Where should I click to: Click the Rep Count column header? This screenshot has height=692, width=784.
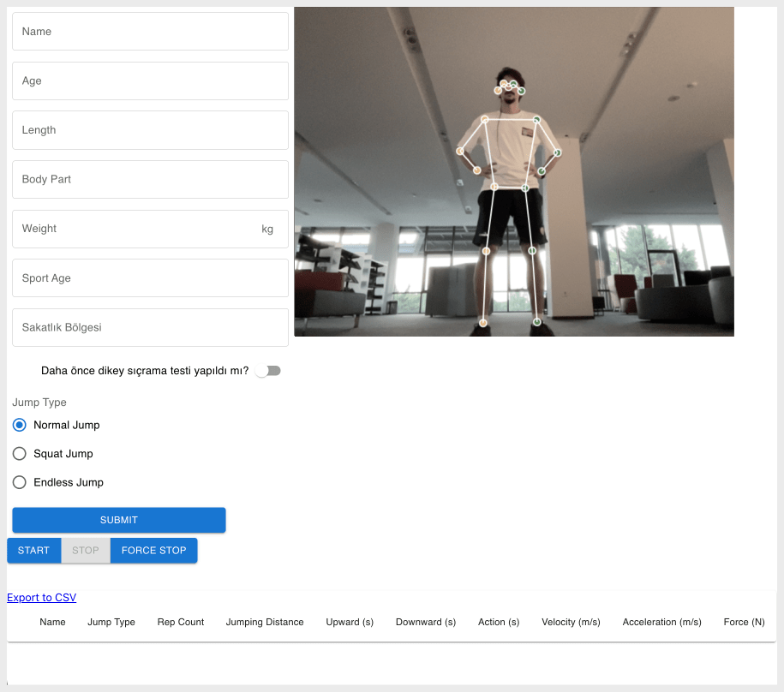point(181,623)
